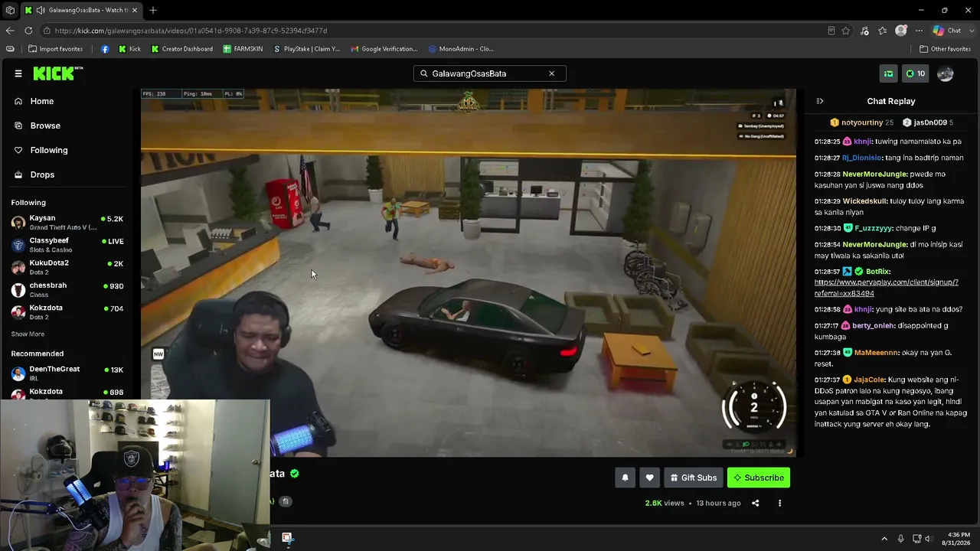Follow the channel with heart button

point(649,478)
